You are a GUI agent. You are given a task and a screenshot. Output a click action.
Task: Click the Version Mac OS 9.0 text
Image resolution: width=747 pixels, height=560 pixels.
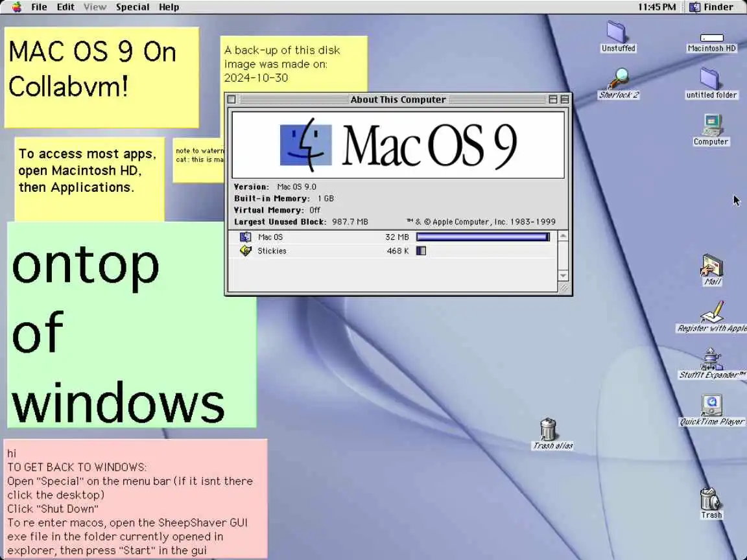[275, 187]
